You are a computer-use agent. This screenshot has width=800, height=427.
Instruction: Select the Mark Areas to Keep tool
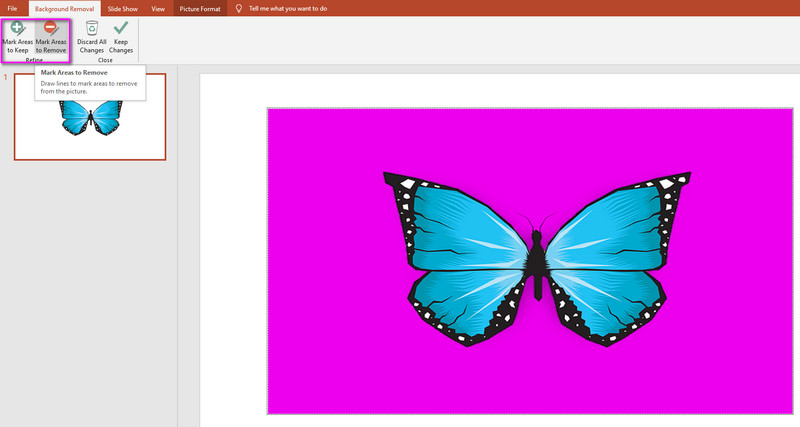(18, 37)
